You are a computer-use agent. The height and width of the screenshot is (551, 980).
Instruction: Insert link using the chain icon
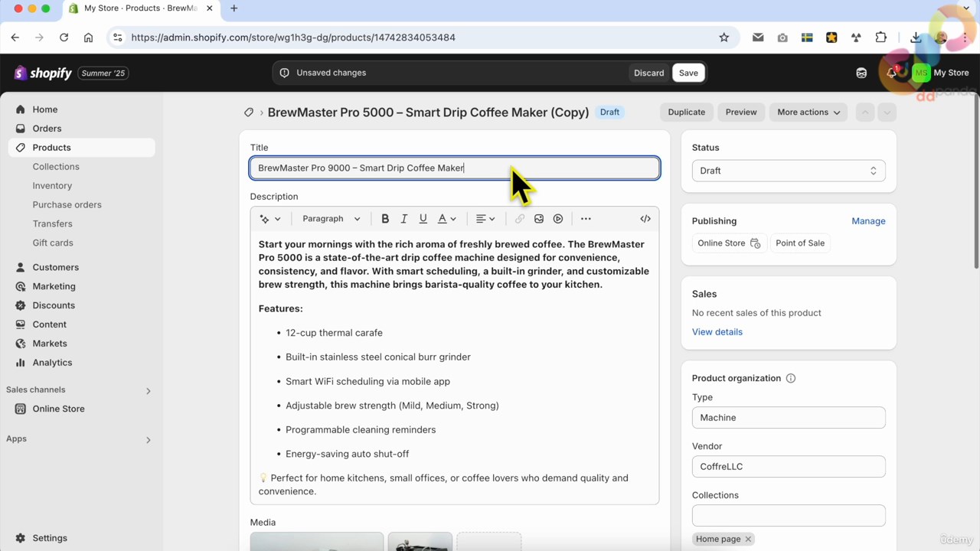(x=520, y=219)
